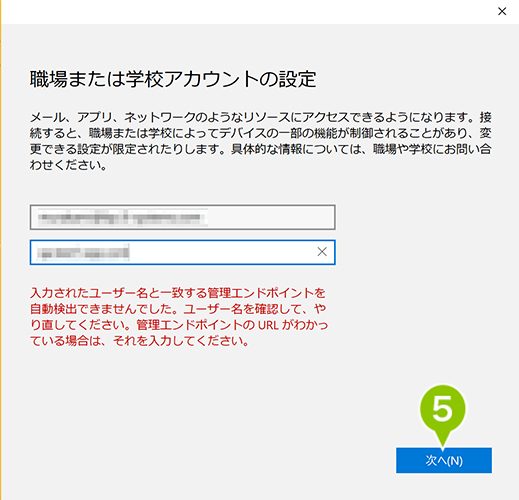
Task: Click description line starting 更できる設定
Action: (261, 149)
